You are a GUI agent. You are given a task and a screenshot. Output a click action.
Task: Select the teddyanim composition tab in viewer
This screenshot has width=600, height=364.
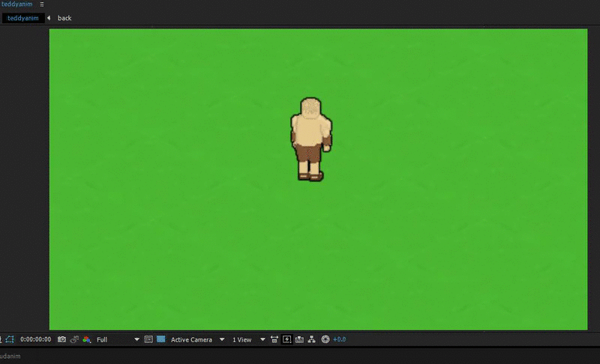coord(23,18)
